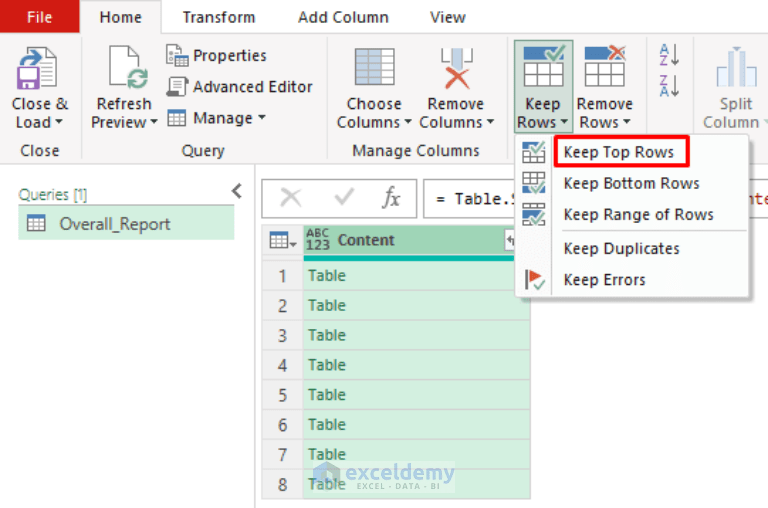The image size is (768, 508).
Task: Click into the formula bar field
Action: pyautogui.click(x=470, y=198)
